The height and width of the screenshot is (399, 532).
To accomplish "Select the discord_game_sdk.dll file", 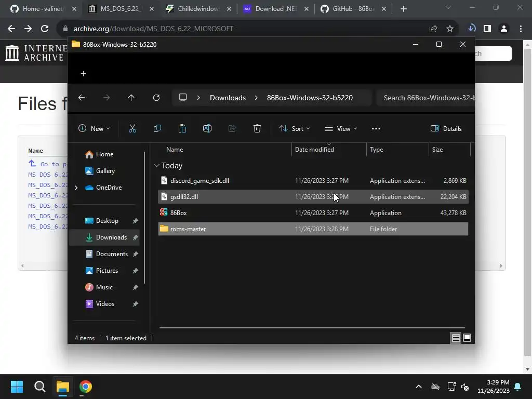I will coord(313,181).
